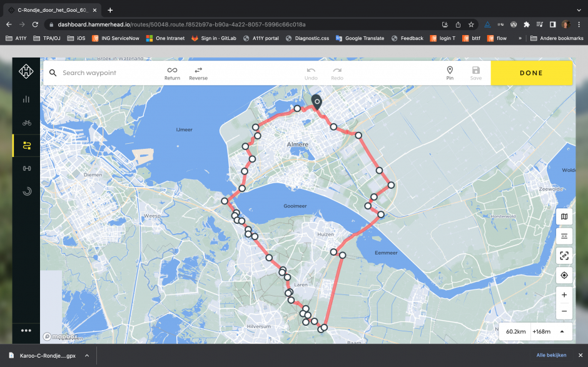Close the downloads bar

[580, 355]
